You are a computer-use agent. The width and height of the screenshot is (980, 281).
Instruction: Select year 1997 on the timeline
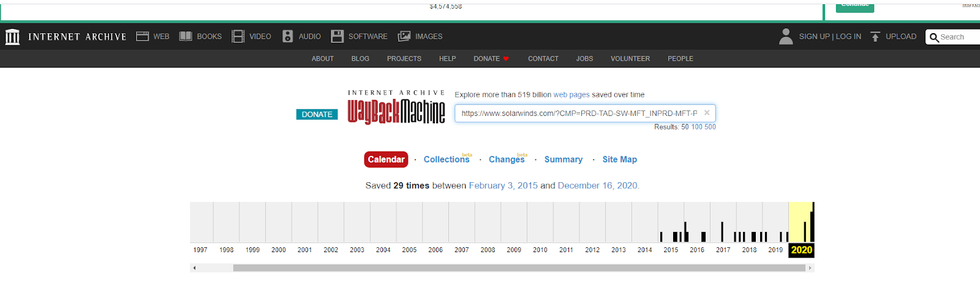200,250
